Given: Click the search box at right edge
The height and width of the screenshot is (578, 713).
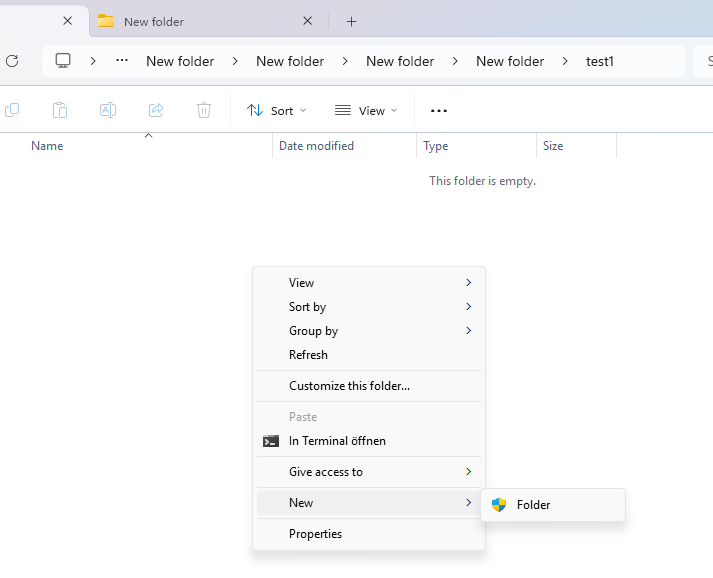Looking at the screenshot, I should tap(703, 61).
